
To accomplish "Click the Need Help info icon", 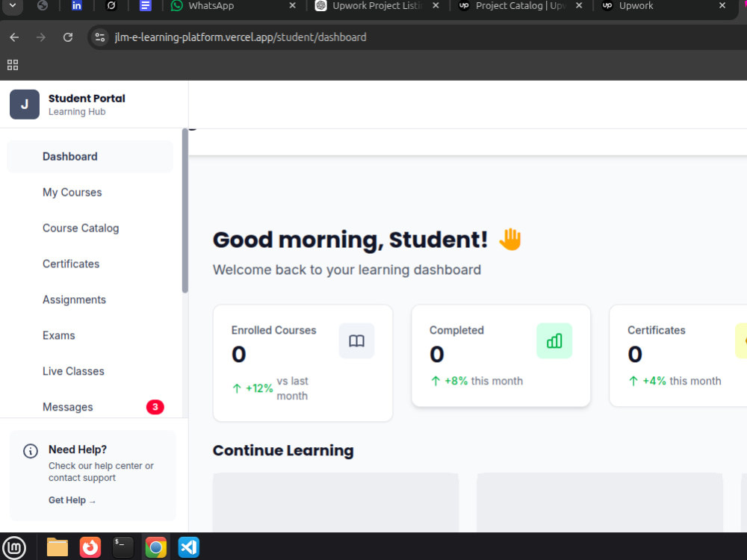I will pos(31,450).
